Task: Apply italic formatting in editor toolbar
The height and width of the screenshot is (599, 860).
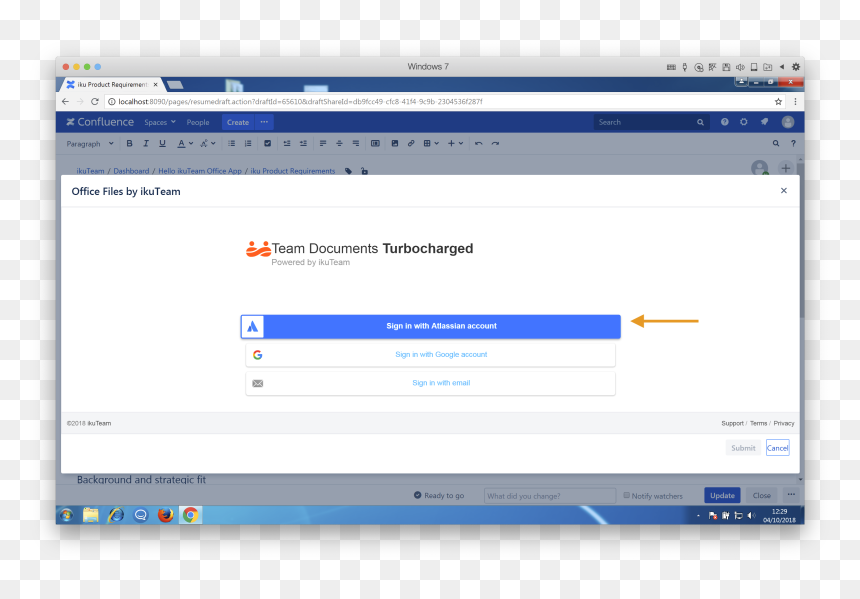Action: (x=146, y=144)
